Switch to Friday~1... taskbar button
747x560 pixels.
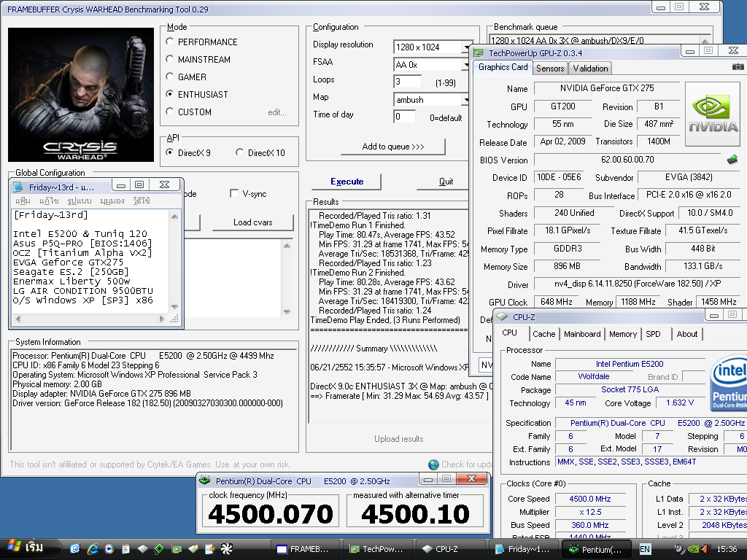point(523,549)
